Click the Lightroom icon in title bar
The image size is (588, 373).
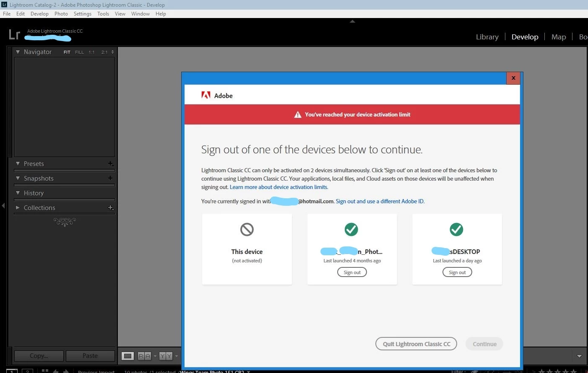pos(4,5)
